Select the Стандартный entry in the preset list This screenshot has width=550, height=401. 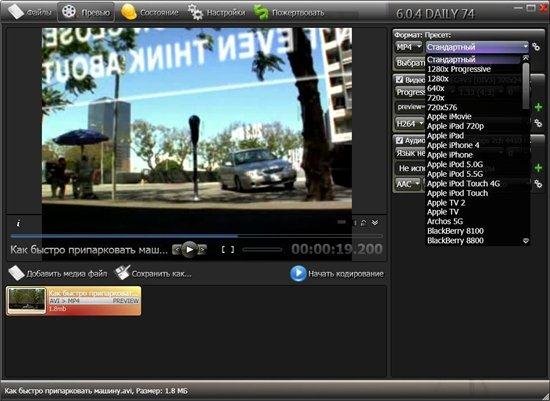[x=474, y=59]
